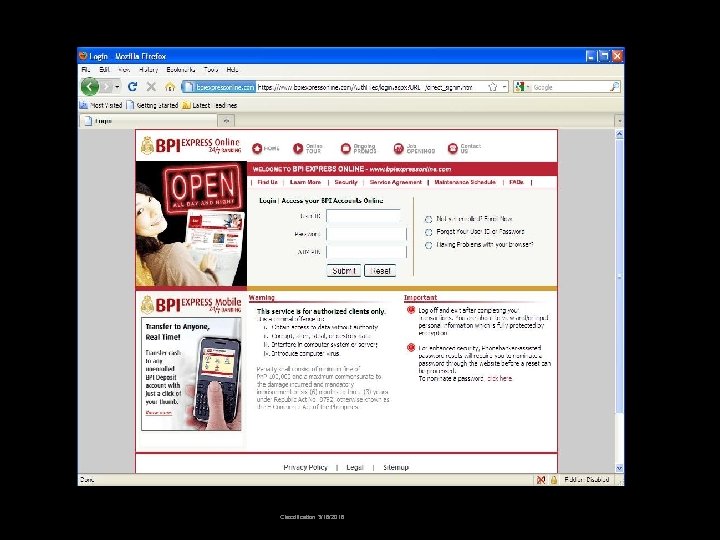Stop loading the page
Viewport: 720px width, 540px height.
pos(151,86)
